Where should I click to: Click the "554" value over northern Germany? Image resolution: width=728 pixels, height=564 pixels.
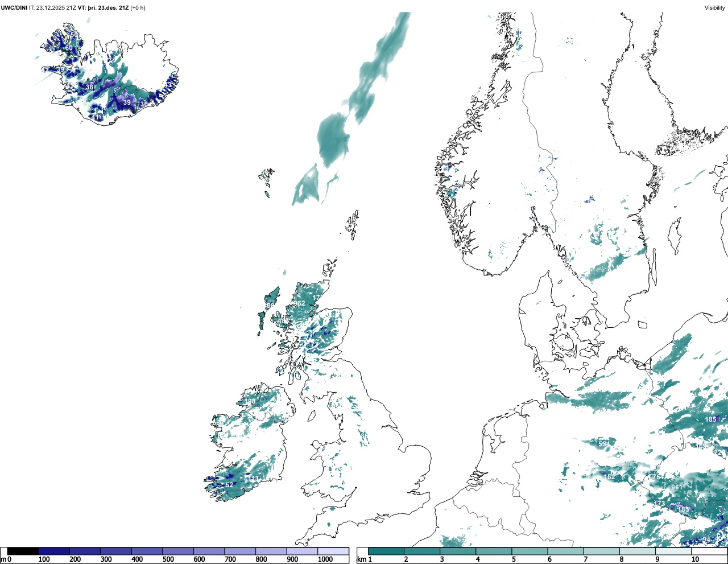[604, 443]
